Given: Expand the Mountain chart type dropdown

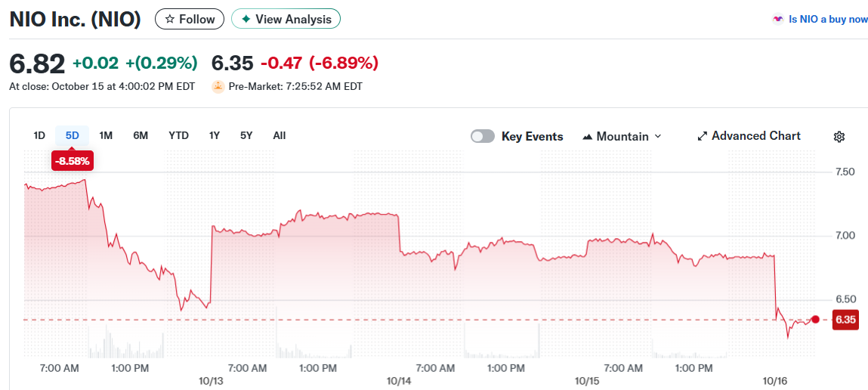Looking at the screenshot, I should [657, 137].
